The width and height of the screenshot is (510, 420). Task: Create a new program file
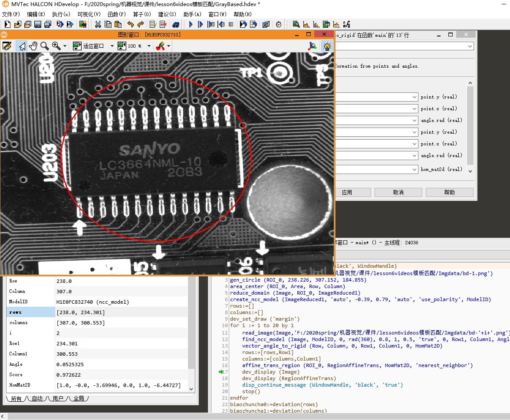click(7, 24)
